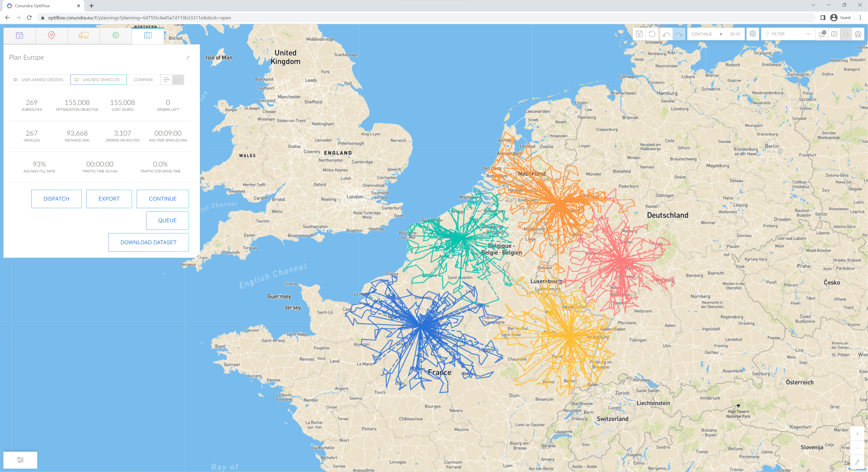Undo the last action
The height and width of the screenshot is (472, 868).
tap(666, 34)
